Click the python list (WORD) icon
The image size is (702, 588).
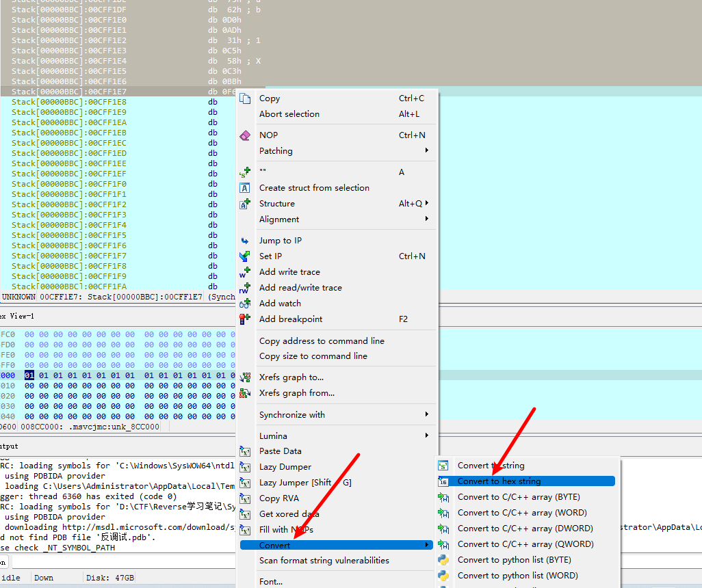pyautogui.click(x=443, y=576)
